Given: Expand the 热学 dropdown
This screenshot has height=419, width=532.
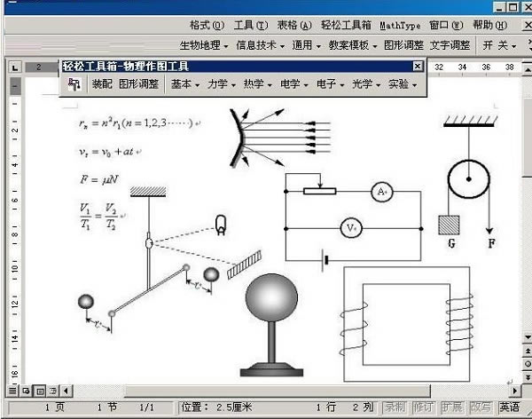Looking at the screenshot, I should click(x=257, y=84).
